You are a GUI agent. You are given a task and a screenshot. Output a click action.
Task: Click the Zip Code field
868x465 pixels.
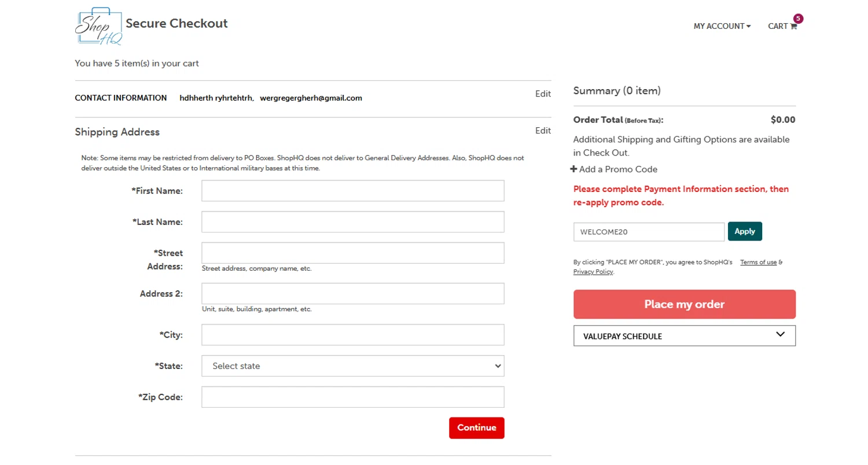[352, 397]
